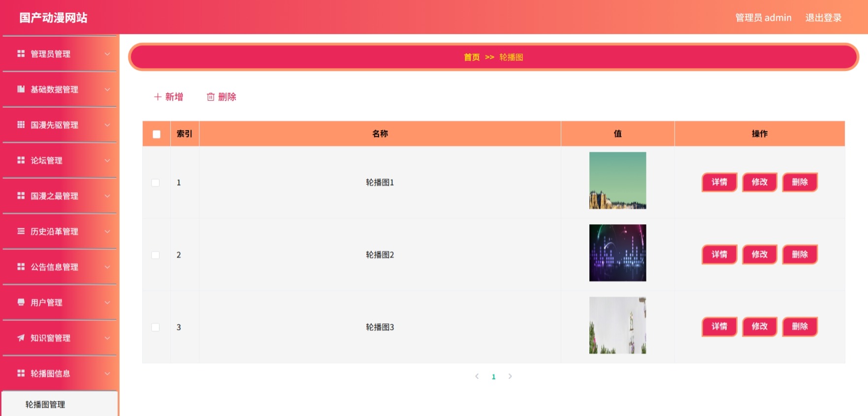Expand the 历史沿革管理 chevron
The width and height of the screenshot is (868, 416).
click(107, 231)
